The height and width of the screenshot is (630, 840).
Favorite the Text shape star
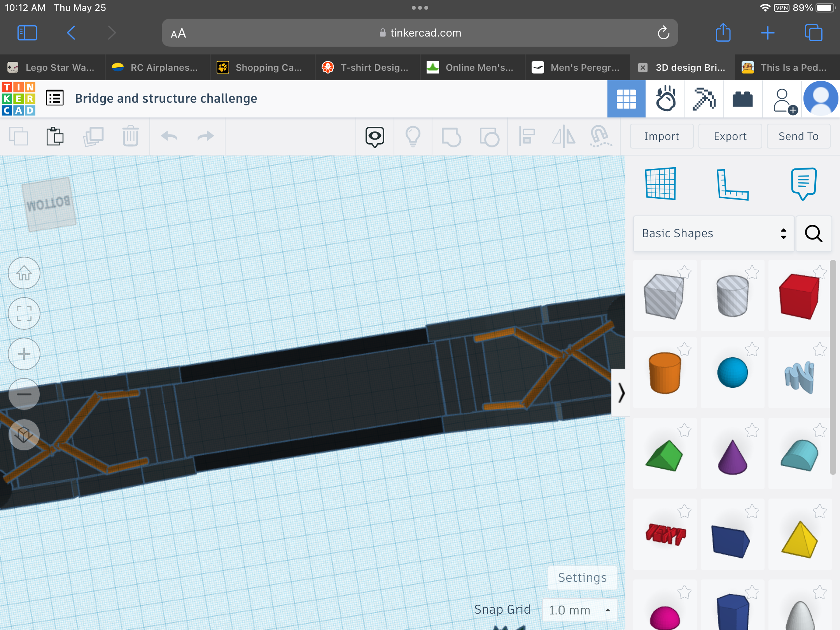(684, 511)
